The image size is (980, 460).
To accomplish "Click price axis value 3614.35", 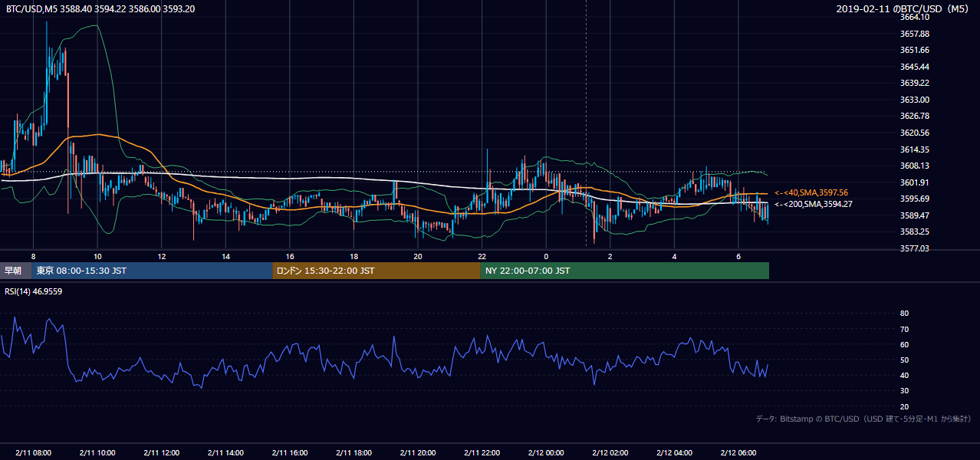I will point(914,149).
